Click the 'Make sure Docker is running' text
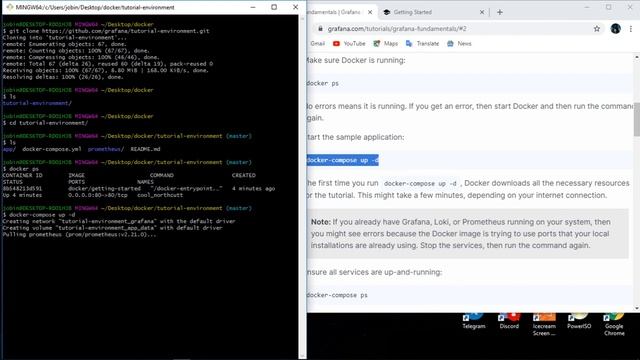This screenshot has width=640, height=360. pos(356,60)
